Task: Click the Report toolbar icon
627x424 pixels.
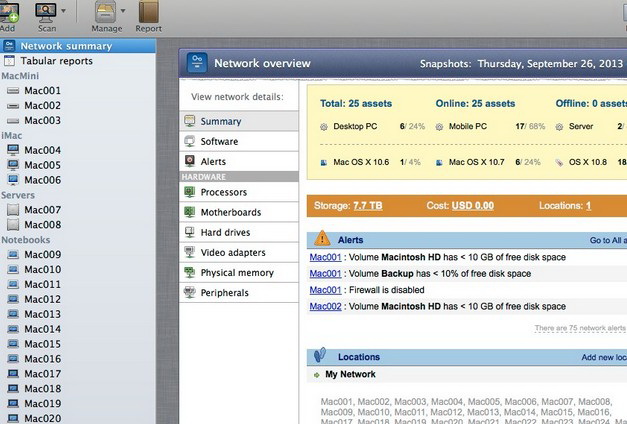Action: (148, 12)
